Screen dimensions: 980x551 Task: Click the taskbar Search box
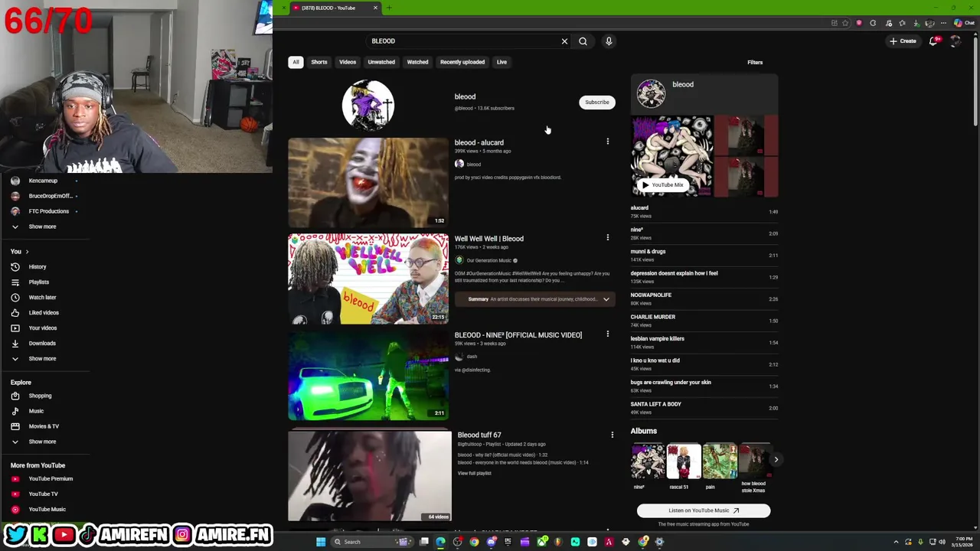click(x=371, y=542)
